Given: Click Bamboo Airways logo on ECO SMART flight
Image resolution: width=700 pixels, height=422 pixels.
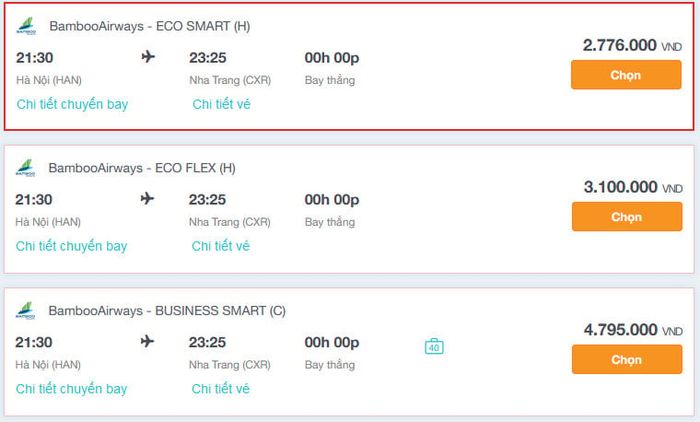Looking at the screenshot, I should (26, 26).
